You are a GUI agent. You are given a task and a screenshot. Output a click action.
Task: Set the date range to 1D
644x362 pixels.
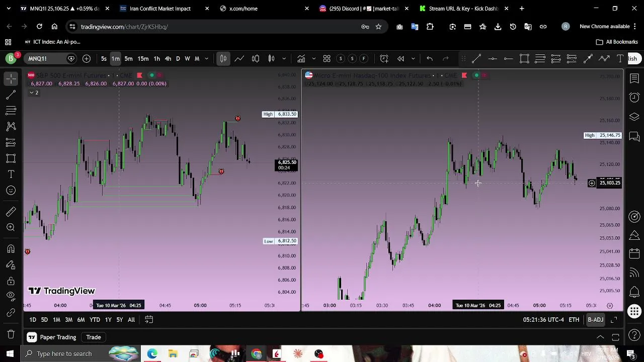(x=33, y=320)
